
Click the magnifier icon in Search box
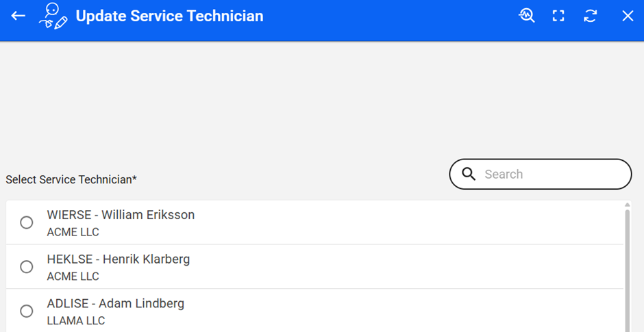[469, 174]
